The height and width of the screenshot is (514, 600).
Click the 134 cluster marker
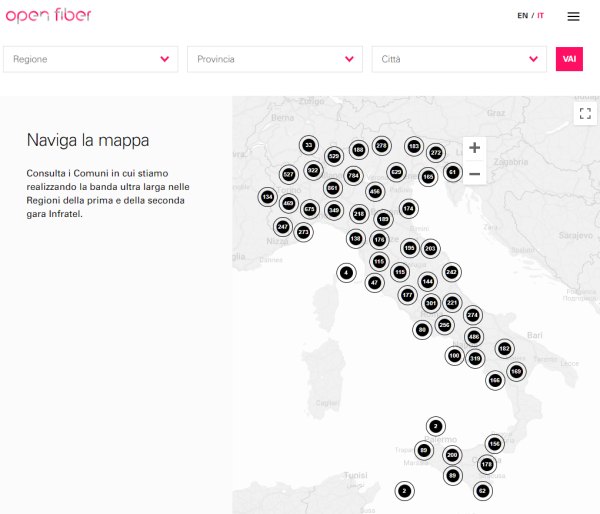point(267,197)
